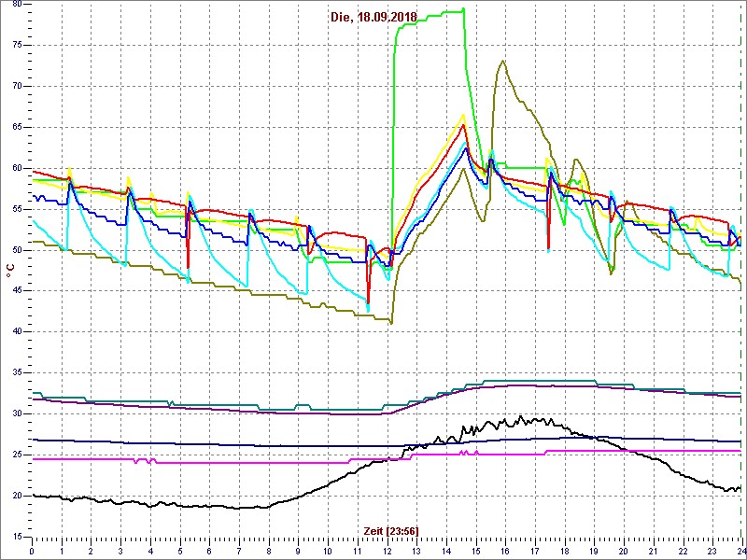
Task: Select the 25 value on the temperature axis
Action: (15, 455)
